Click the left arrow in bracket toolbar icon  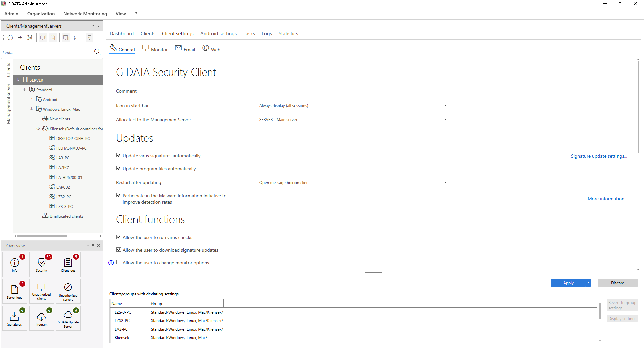pyautogui.click(x=76, y=38)
